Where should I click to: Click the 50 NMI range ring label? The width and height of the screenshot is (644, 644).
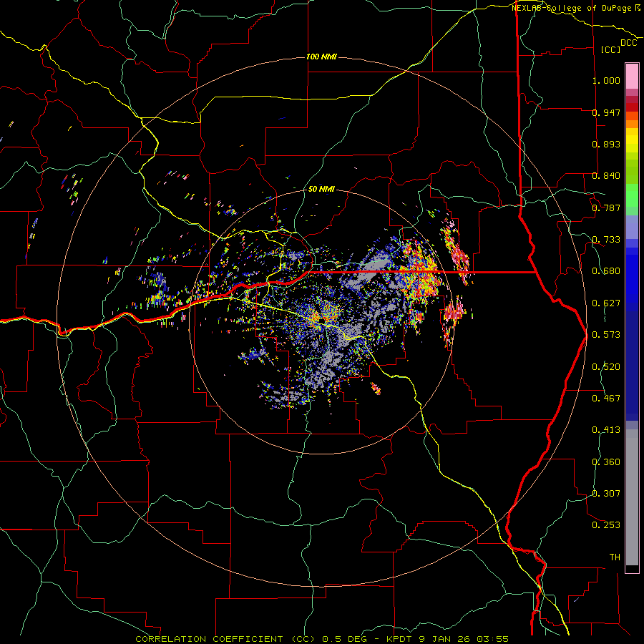tap(321, 189)
